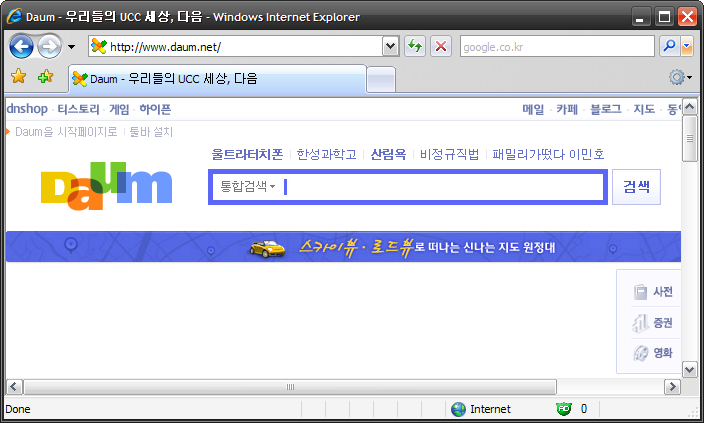Viewport: 704px width, 423px height.
Task: Stop loading with the red X button
Action: tap(441, 46)
